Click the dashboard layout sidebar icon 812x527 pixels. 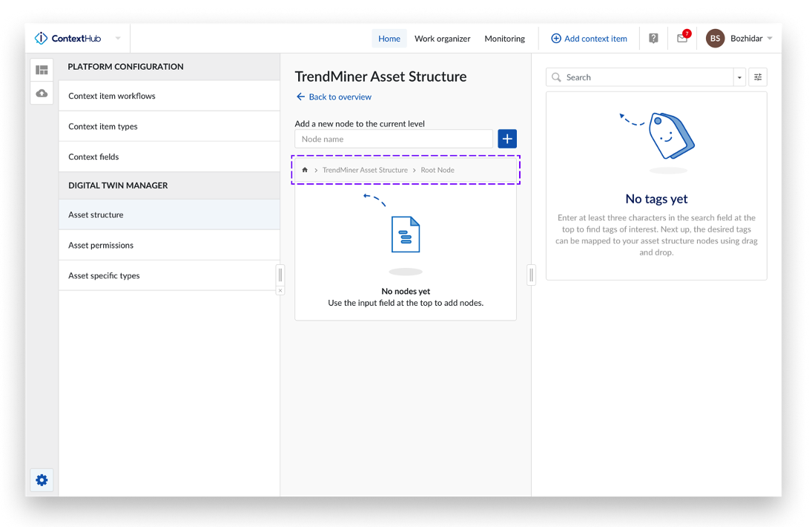(42, 70)
